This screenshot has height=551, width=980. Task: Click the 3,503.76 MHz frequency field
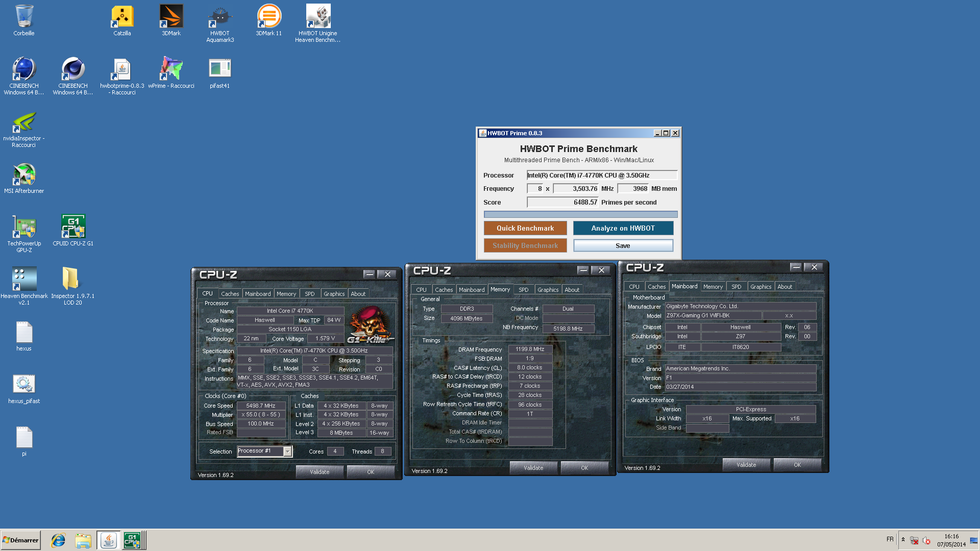[576, 188]
